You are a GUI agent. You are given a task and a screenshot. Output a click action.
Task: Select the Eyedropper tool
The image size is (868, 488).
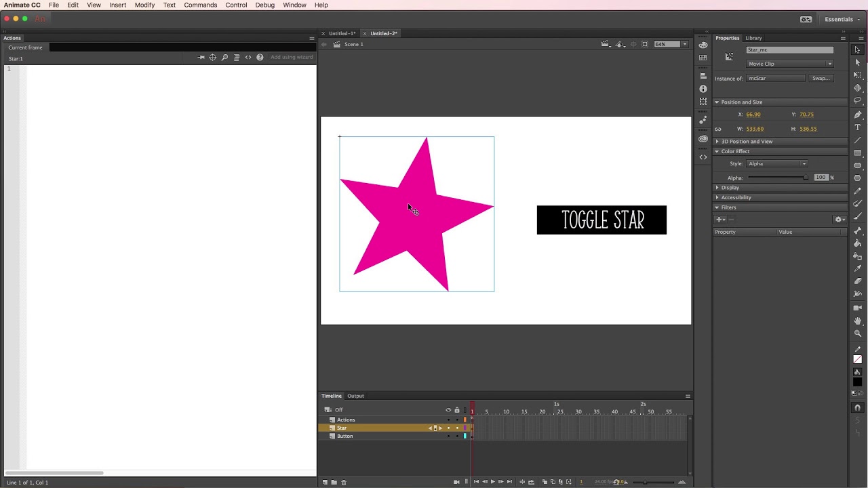pos(857,268)
